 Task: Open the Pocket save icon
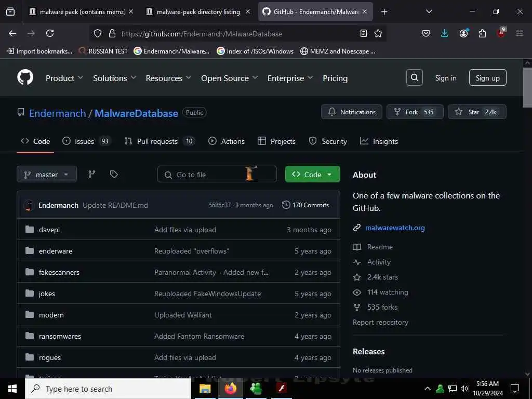click(426, 33)
